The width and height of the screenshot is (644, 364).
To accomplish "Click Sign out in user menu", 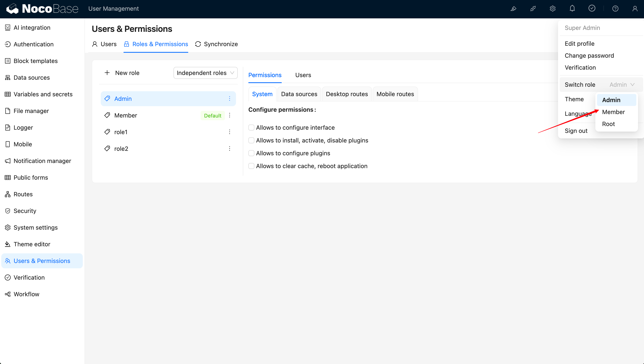I will (576, 131).
